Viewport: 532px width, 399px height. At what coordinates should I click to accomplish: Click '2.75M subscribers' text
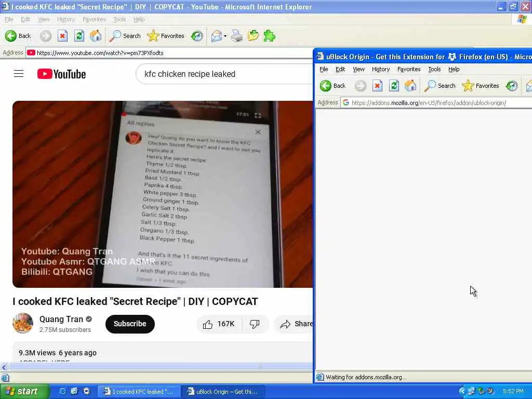tap(65, 330)
